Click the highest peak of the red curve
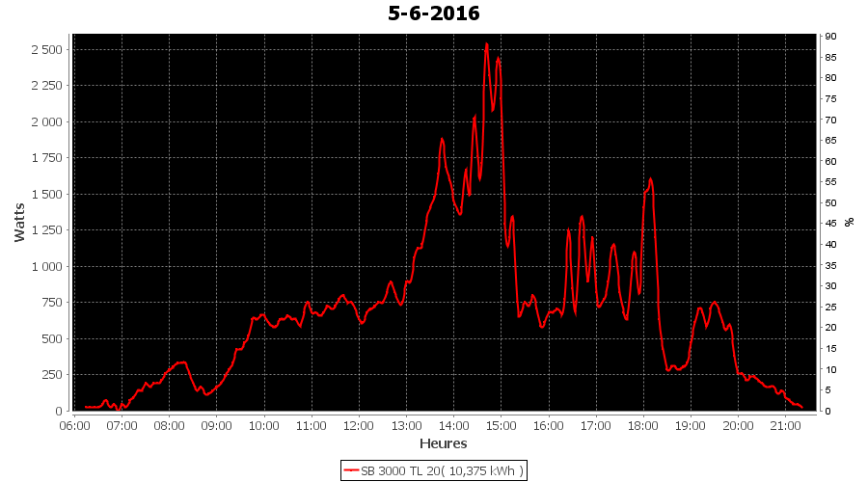Viewport: 868px width, 482px height. 487,43
